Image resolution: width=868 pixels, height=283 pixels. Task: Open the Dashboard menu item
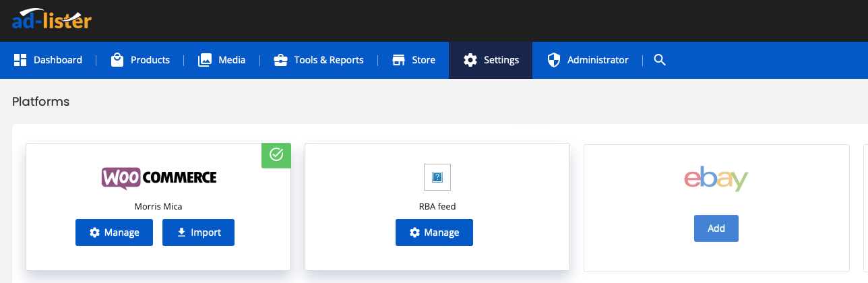point(48,60)
